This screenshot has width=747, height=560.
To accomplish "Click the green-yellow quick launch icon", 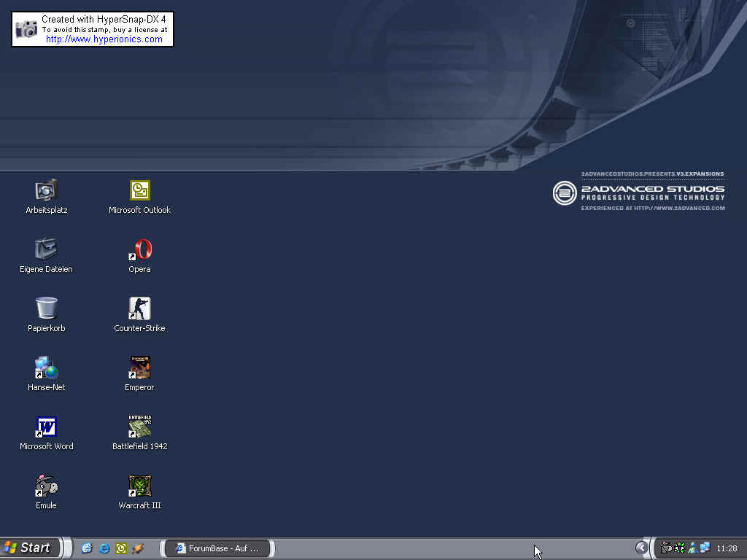I will click(x=121, y=548).
